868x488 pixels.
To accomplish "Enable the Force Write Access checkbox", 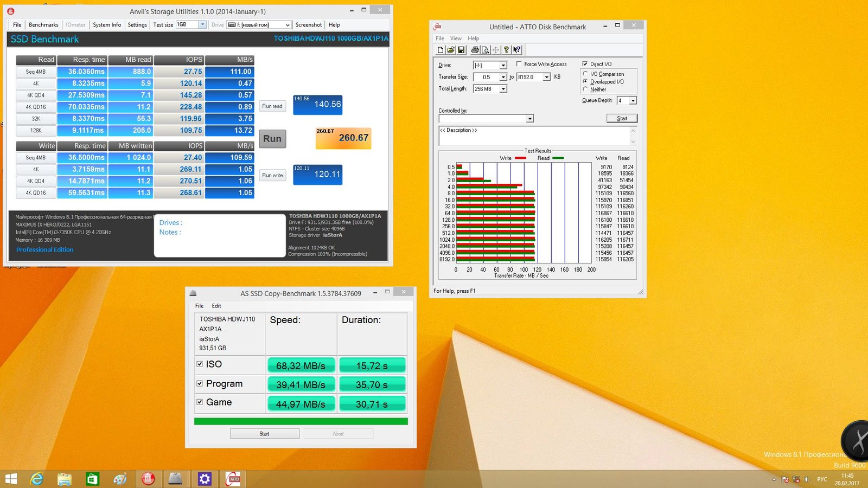I will [519, 64].
